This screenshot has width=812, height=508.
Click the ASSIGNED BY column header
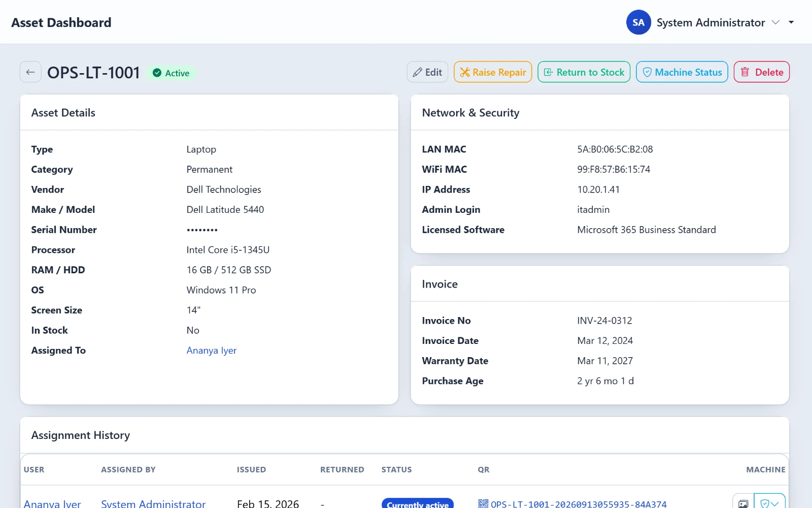point(128,470)
